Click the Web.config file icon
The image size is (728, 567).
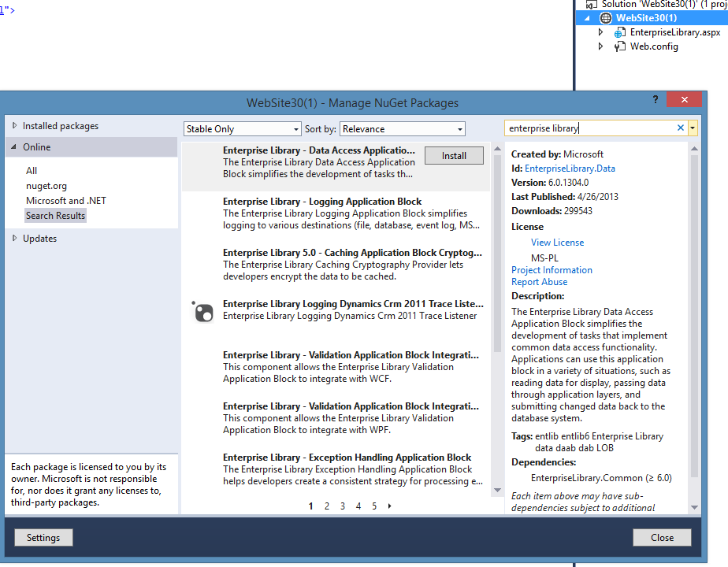click(619, 46)
